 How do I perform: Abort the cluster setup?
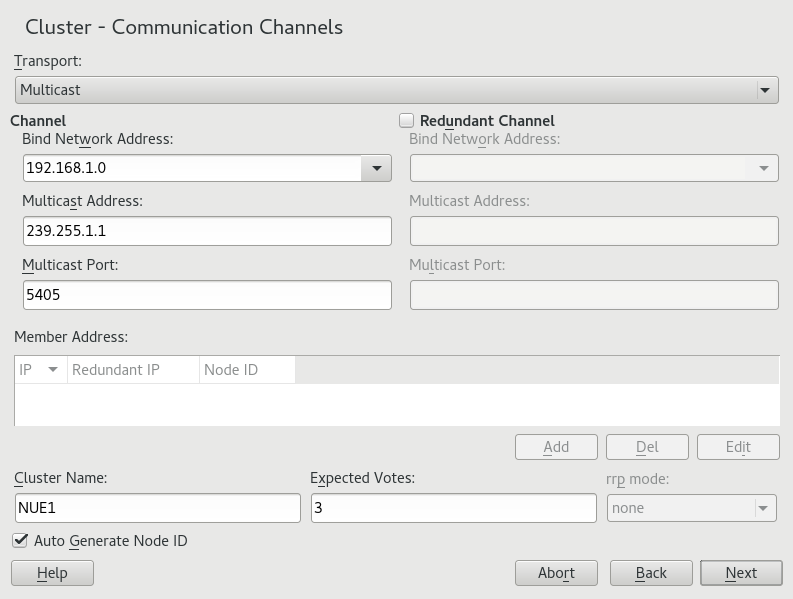556,573
